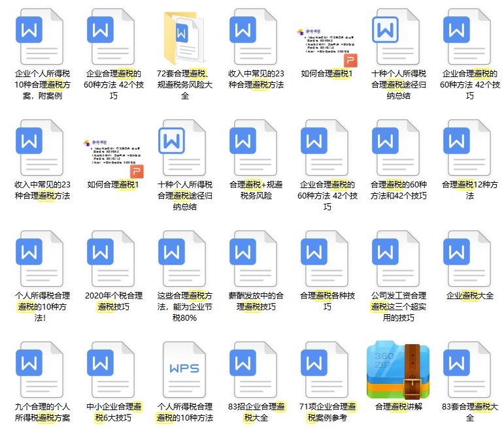Select the 合理避税12种方法 document icon
The width and height of the screenshot is (504, 433).
click(x=467, y=148)
